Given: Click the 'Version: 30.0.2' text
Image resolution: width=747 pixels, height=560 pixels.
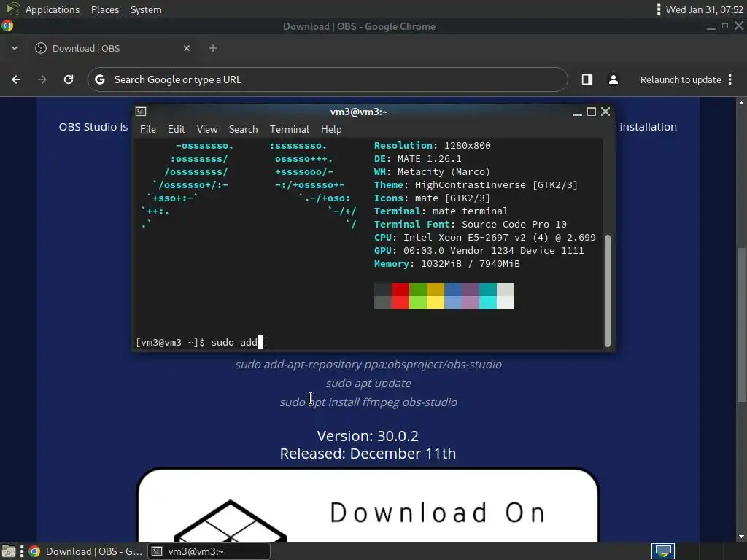Looking at the screenshot, I should click(368, 436).
